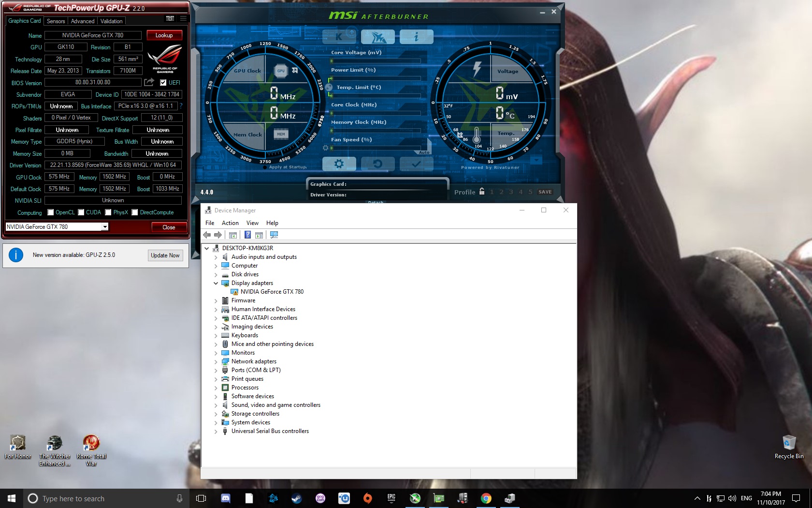
Task: Open the Action menu in Device Manager
Action: (x=230, y=223)
